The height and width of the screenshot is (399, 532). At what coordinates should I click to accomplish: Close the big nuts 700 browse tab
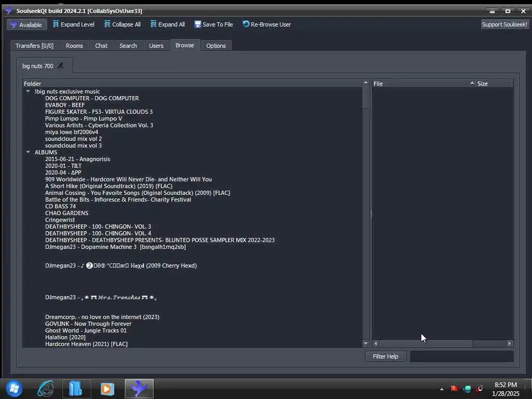[60, 65]
